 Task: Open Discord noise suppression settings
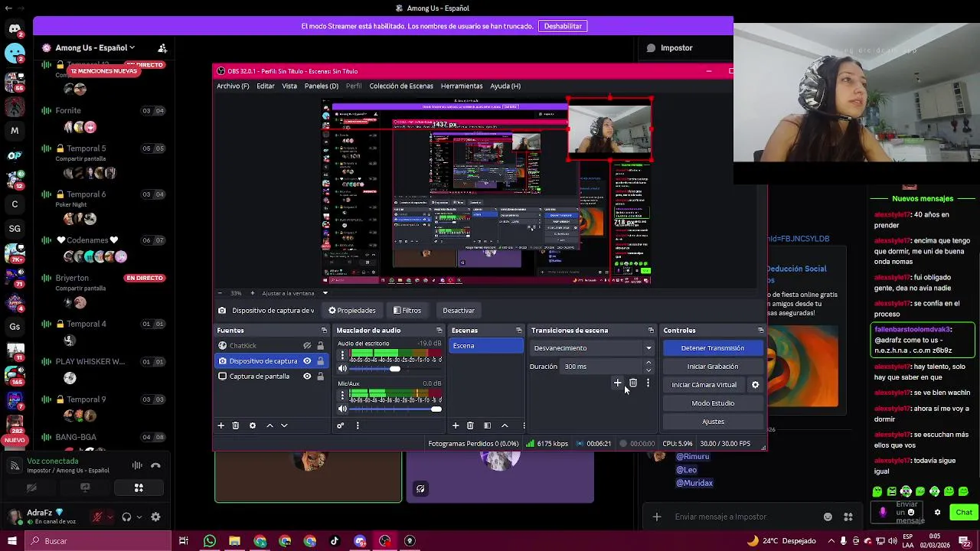coord(137,465)
